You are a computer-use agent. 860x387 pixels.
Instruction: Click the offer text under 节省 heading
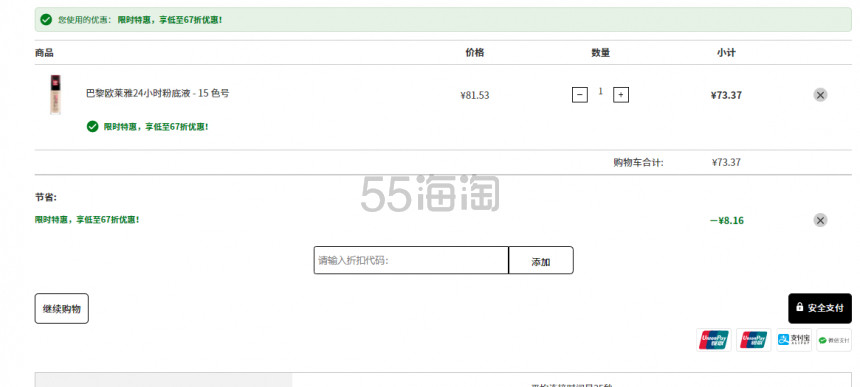87,219
